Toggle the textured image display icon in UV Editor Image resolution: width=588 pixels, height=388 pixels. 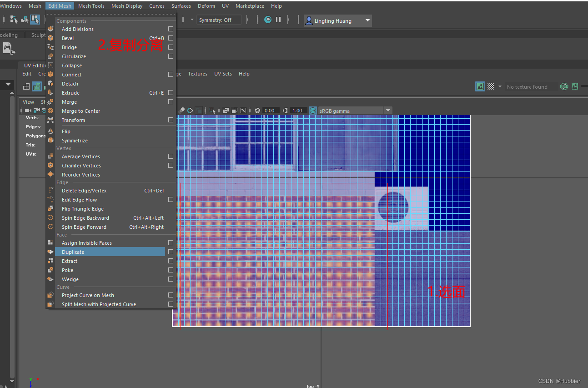pos(480,86)
